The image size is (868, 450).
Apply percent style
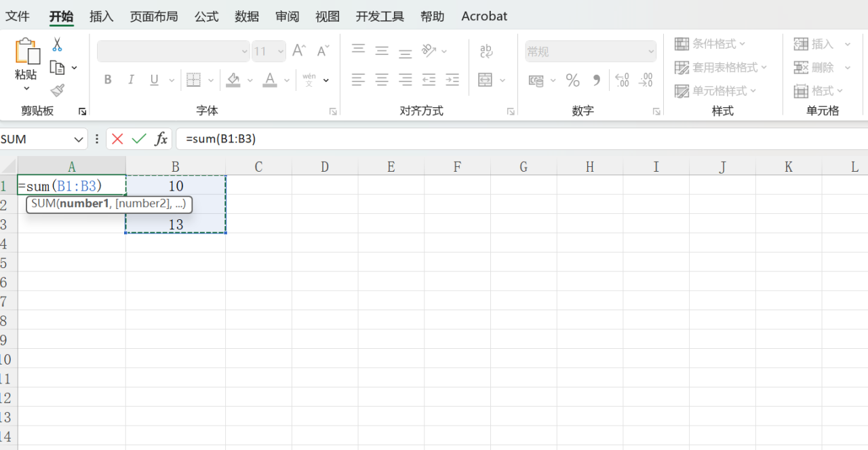click(573, 81)
